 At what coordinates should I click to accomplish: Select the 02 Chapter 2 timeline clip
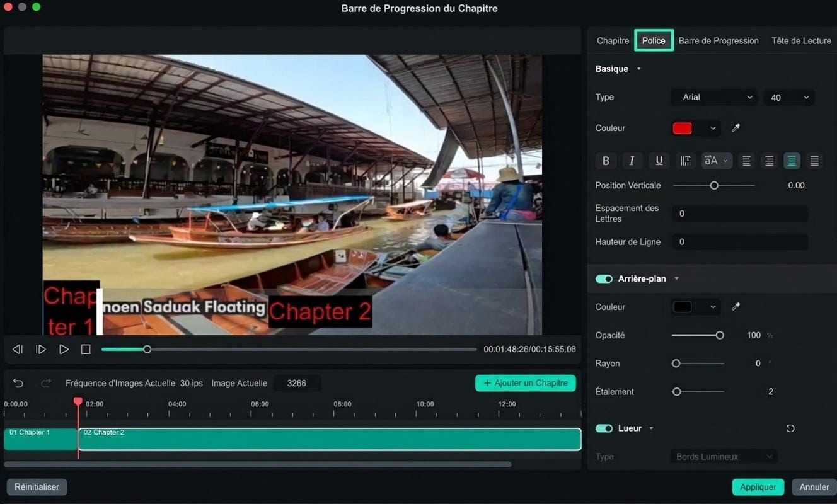tap(330, 439)
